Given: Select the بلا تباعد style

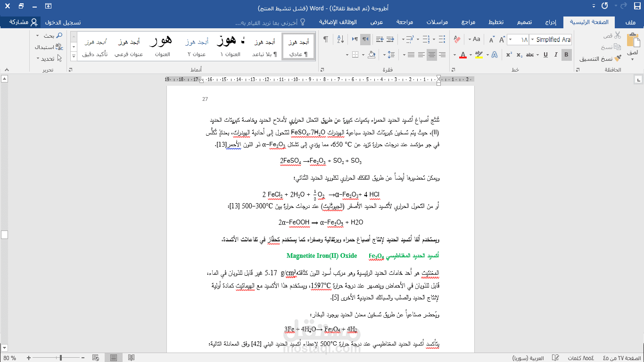Looking at the screenshot, I should click(264, 46).
